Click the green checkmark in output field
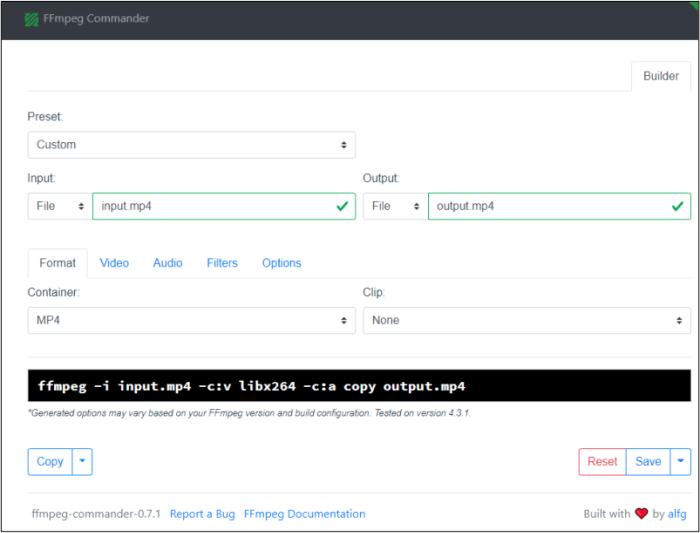The image size is (700, 533). 678,206
